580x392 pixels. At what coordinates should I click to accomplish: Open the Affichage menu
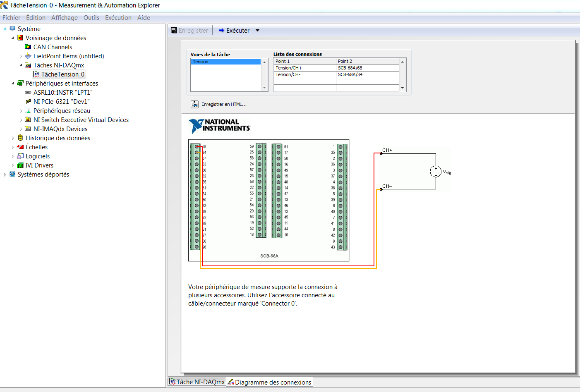[x=65, y=18]
